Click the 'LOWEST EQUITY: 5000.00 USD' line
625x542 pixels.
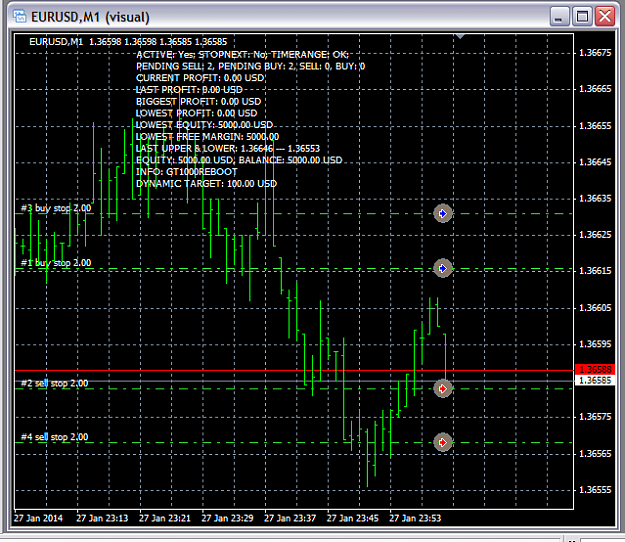(x=204, y=125)
